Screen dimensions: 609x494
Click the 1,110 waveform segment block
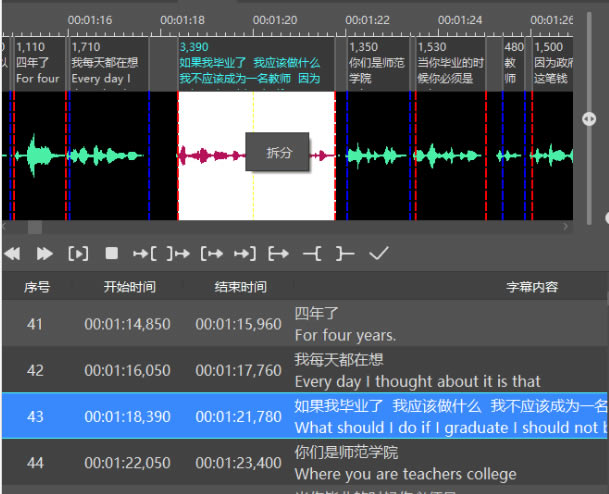39,64
